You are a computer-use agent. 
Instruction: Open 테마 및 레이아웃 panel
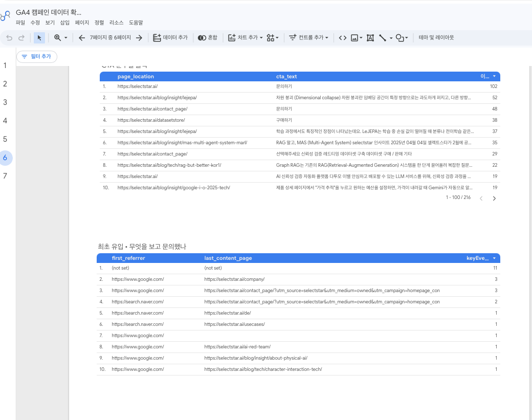436,38
